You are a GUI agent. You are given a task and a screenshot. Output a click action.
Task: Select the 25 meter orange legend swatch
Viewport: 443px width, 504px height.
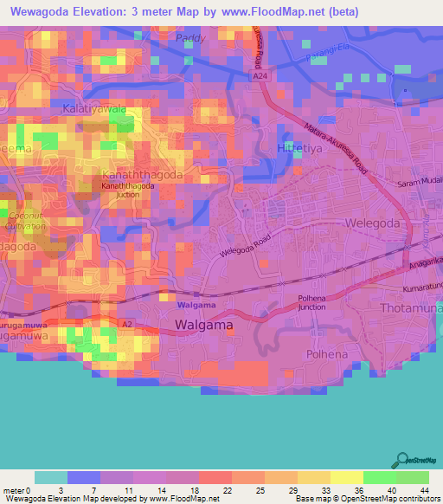coord(281,477)
